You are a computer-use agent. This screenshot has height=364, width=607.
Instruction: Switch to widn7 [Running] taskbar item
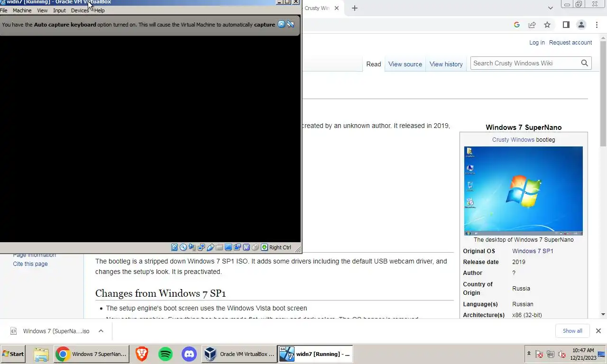[x=315, y=354]
